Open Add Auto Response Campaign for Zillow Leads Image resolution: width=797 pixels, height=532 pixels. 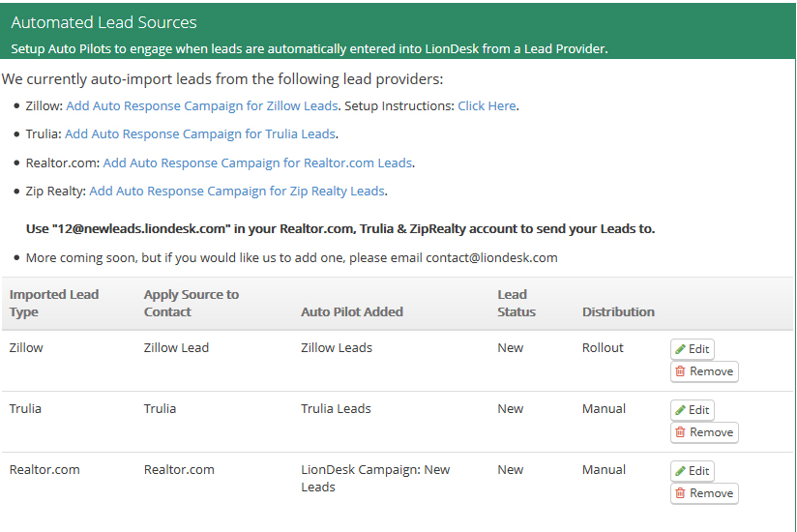coord(202,105)
